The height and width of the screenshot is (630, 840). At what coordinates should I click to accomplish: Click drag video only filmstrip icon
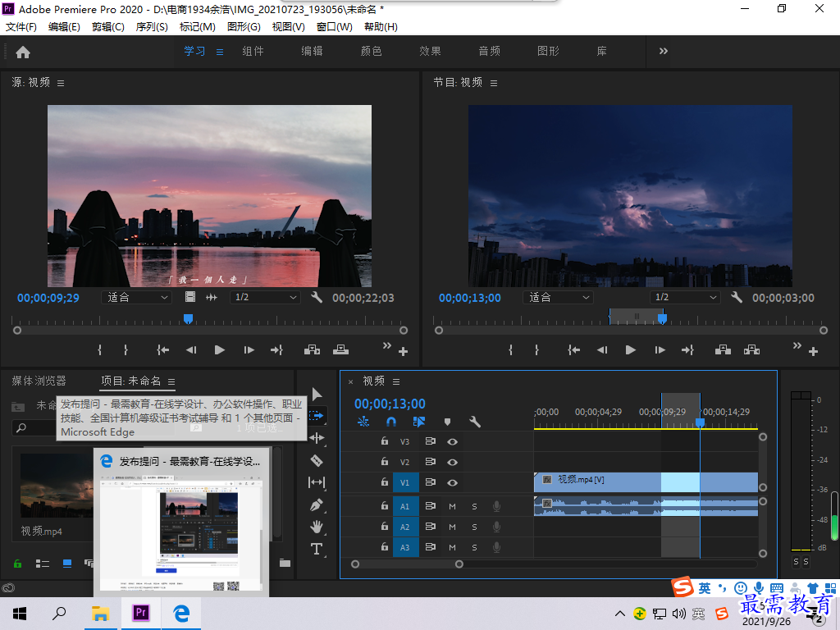(190, 297)
